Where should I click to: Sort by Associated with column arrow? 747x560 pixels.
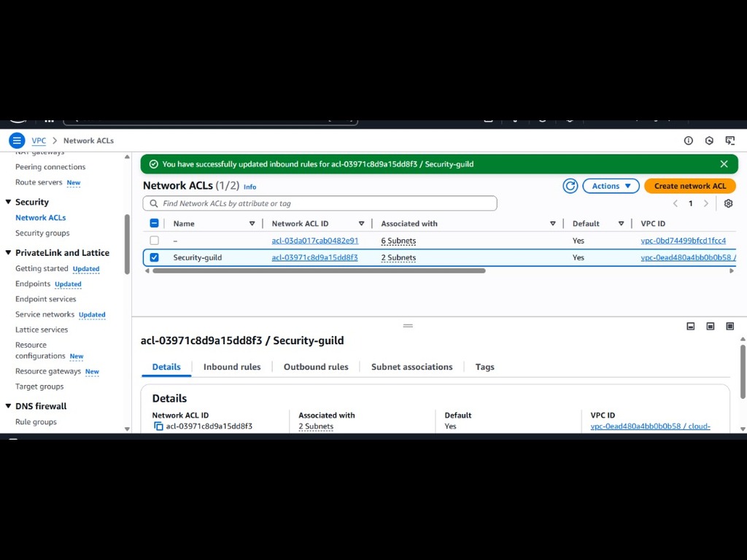coord(553,223)
